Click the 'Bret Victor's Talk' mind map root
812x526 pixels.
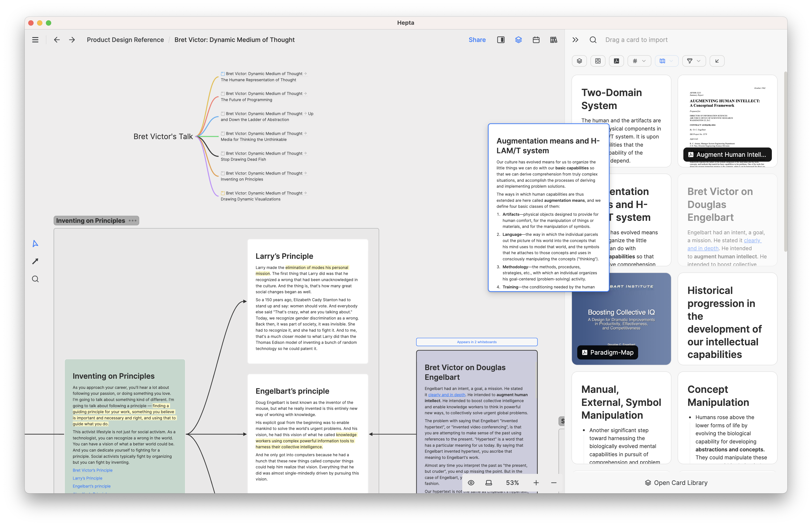pyautogui.click(x=163, y=136)
